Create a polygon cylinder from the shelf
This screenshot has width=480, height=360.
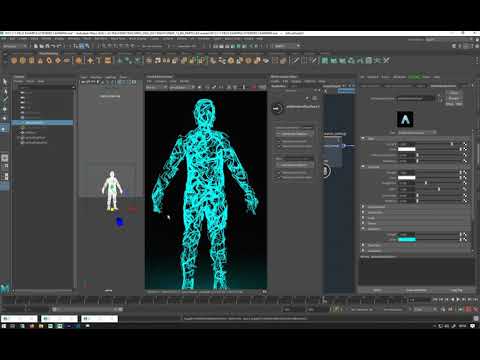31,60
